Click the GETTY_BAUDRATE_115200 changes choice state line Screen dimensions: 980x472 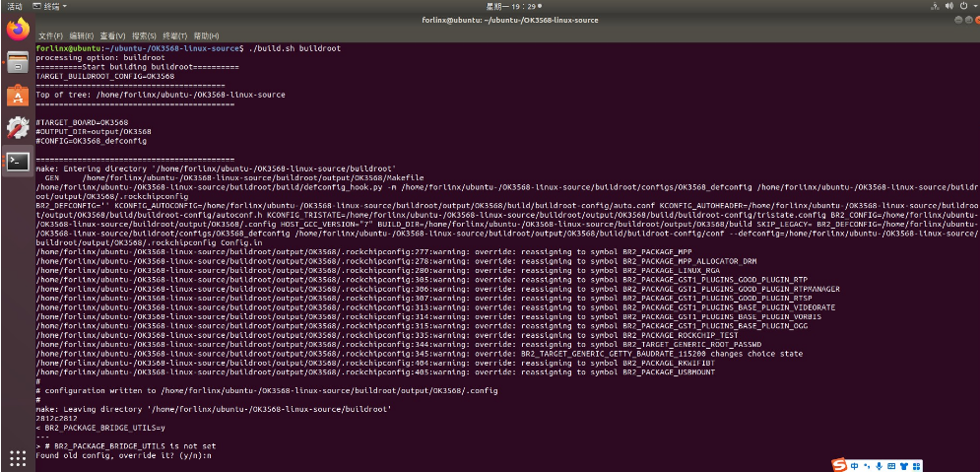(x=420, y=354)
